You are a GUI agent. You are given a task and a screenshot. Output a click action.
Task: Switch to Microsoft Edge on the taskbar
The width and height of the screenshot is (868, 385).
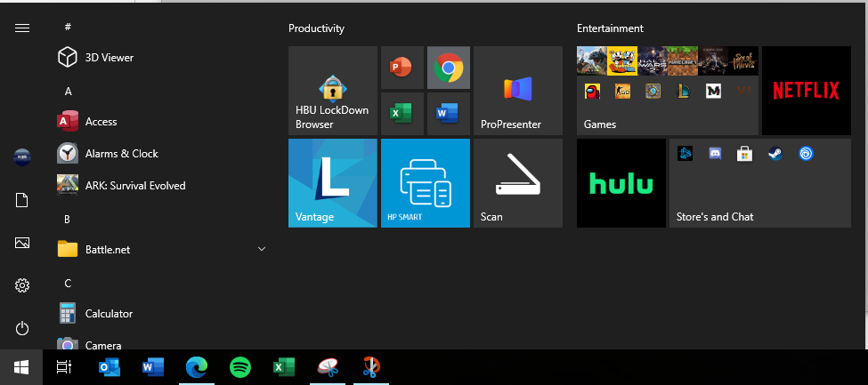coord(197,367)
